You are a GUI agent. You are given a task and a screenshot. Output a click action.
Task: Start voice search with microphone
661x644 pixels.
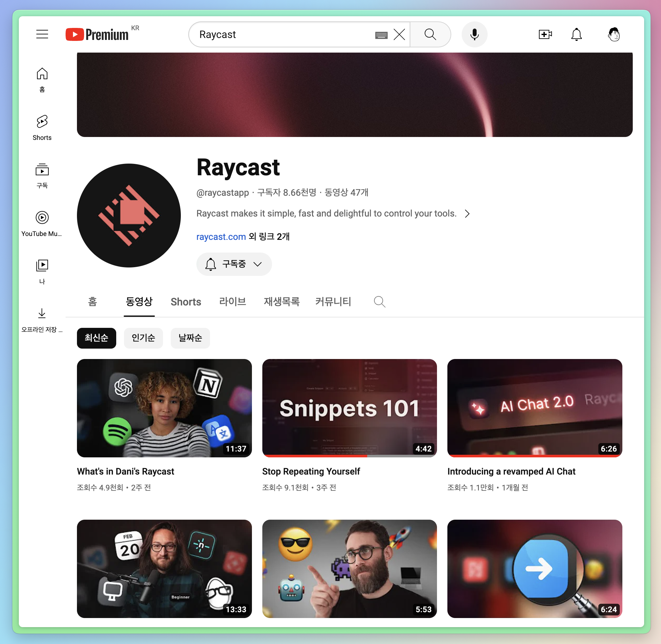(x=475, y=34)
